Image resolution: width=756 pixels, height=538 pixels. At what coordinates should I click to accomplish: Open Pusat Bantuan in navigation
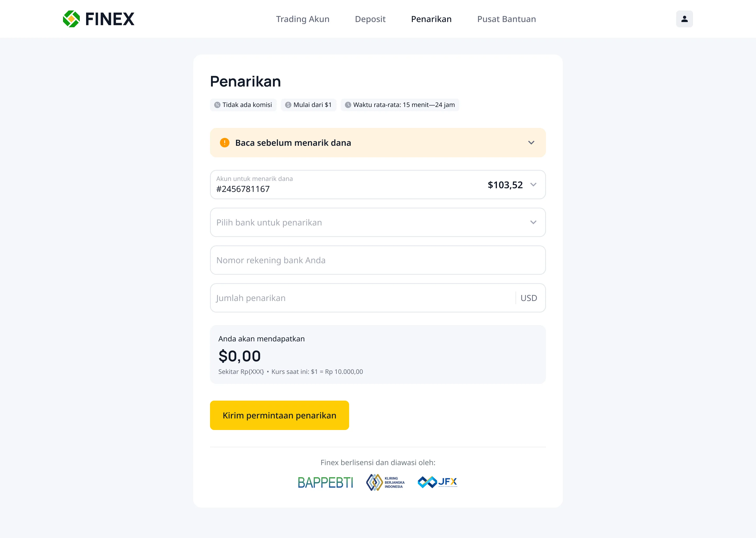506,19
